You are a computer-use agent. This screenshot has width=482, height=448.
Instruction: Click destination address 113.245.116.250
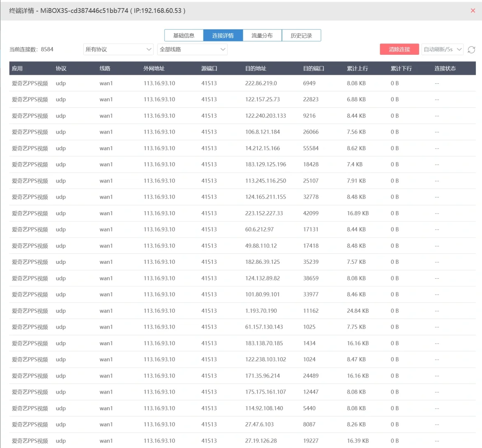(266, 181)
